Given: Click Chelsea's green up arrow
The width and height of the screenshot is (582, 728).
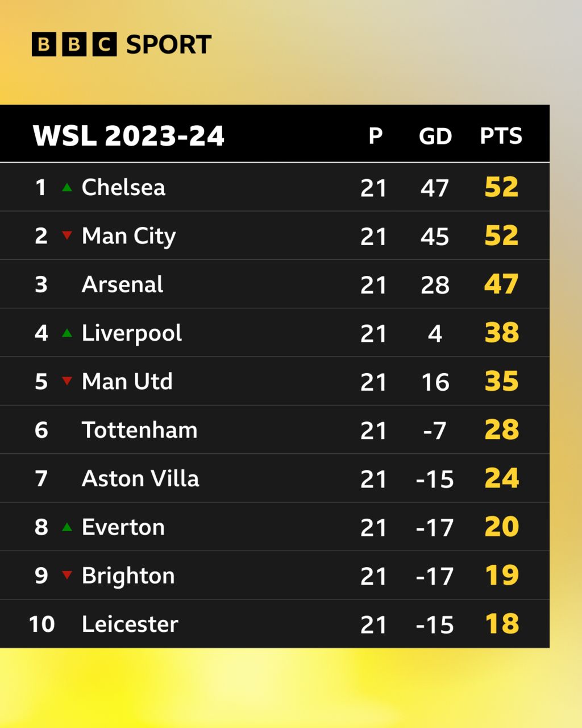Looking at the screenshot, I should [x=67, y=187].
